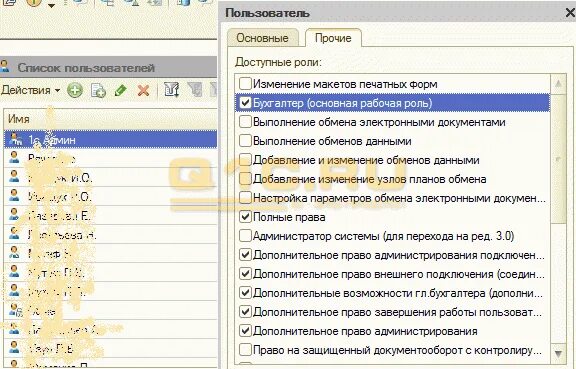Check Право на защищенный документооборот role
The width and height of the screenshot is (576, 369).
point(245,350)
